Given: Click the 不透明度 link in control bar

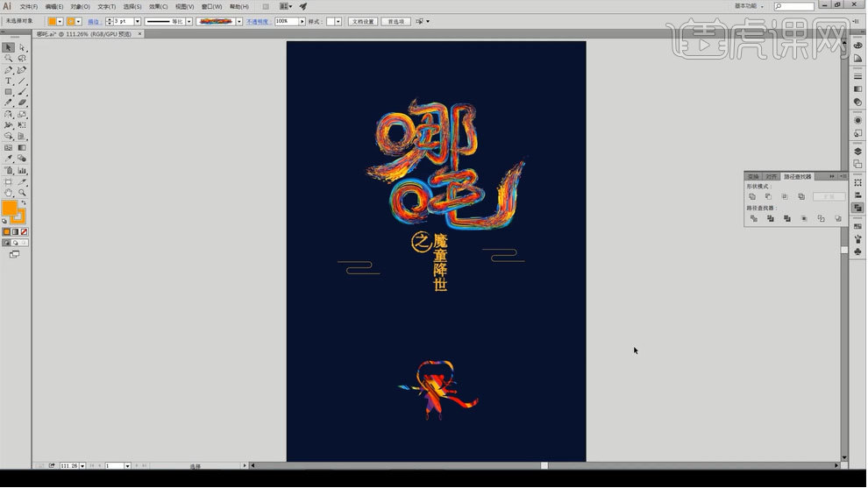Looking at the screenshot, I should point(258,22).
